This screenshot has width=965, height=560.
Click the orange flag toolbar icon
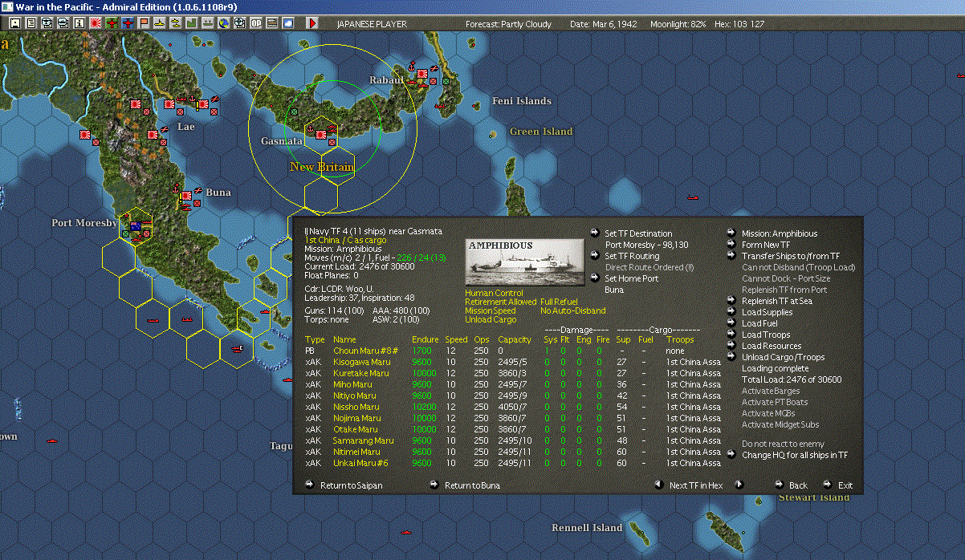[x=144, y=23]
